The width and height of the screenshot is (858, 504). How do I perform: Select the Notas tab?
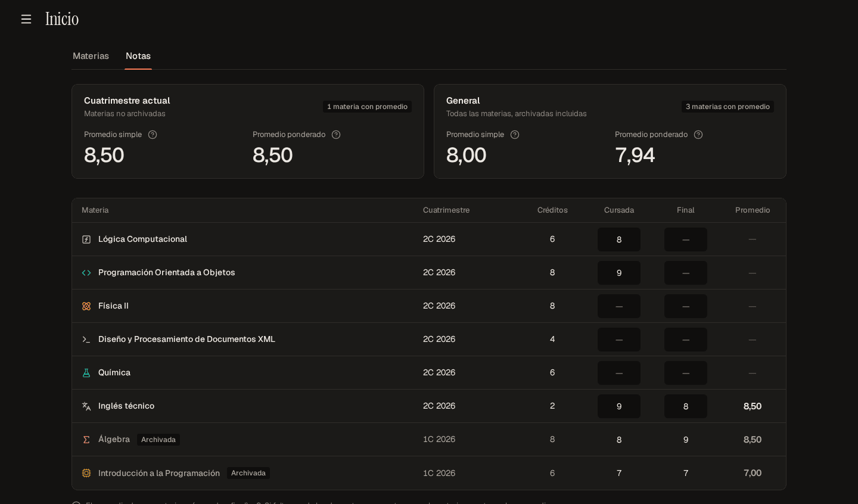click(138, 56)
